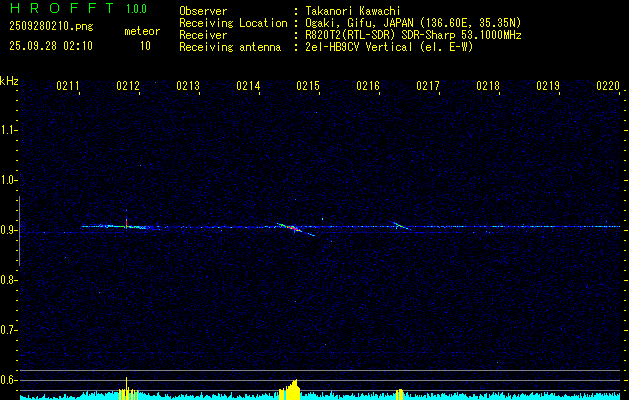Image resolution: width=629 pixels, height=400 pixels.
Task: Click the small yellow power bars before 0217
Action: 399,394
